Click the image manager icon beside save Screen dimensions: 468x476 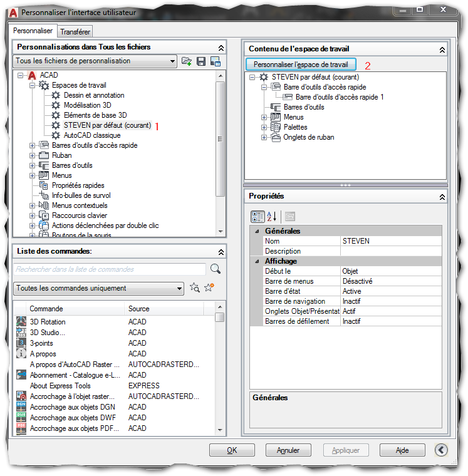click(216, 61)
